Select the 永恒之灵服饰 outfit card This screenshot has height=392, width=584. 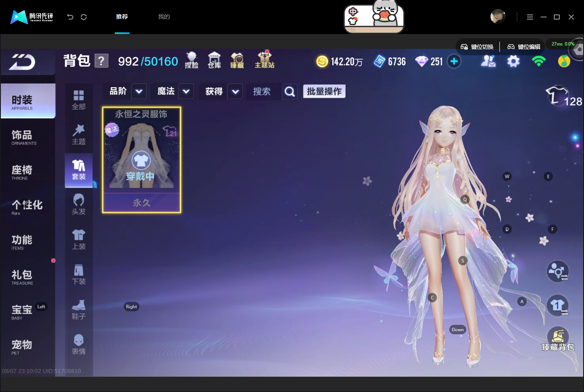(142, 160)
